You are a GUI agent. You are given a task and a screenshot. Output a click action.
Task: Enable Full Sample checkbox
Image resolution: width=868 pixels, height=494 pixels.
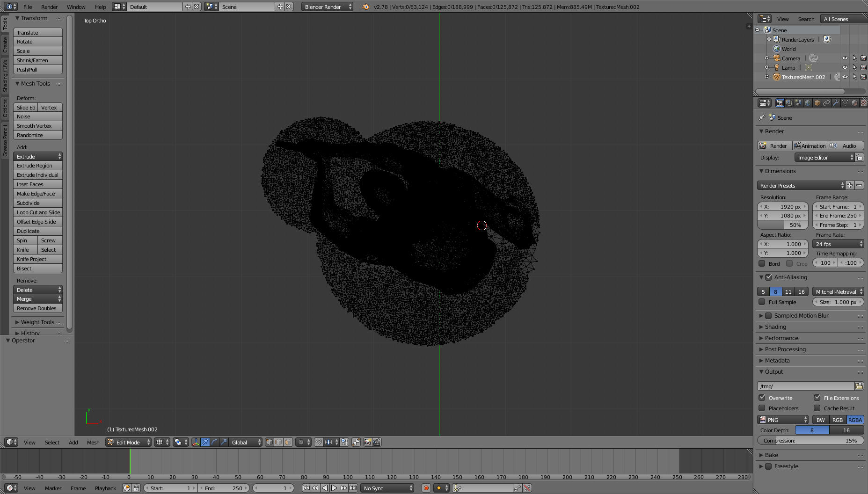(x=762, y=302)
